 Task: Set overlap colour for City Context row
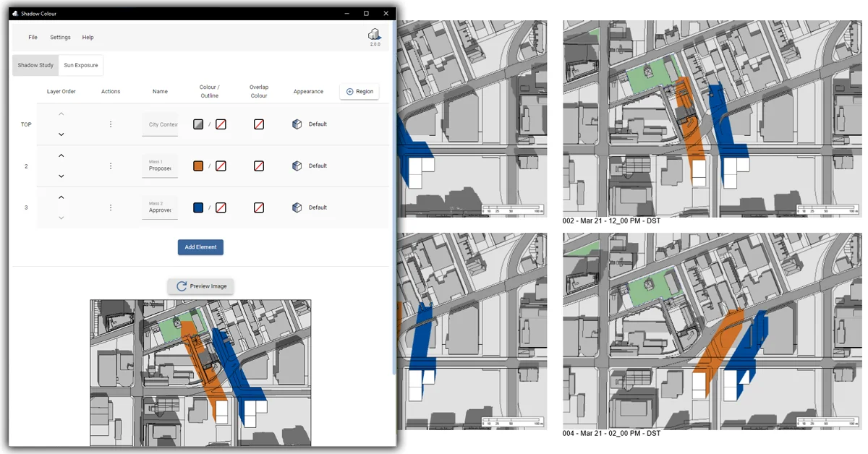[x=259, y=124]
